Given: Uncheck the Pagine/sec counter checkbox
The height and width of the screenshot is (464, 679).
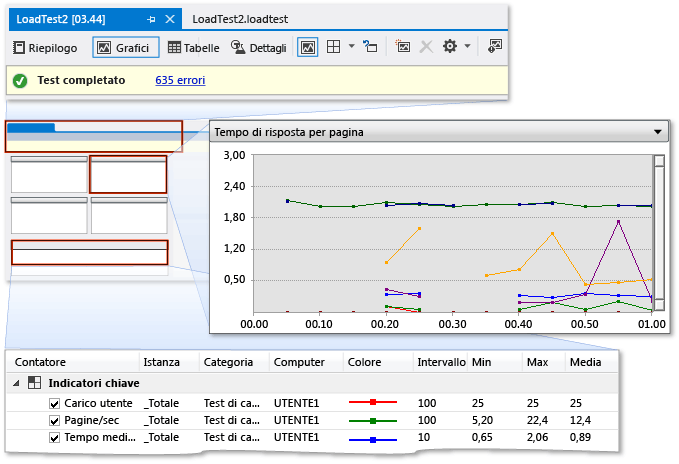Looking at the screenshot, I should (55, 420).
